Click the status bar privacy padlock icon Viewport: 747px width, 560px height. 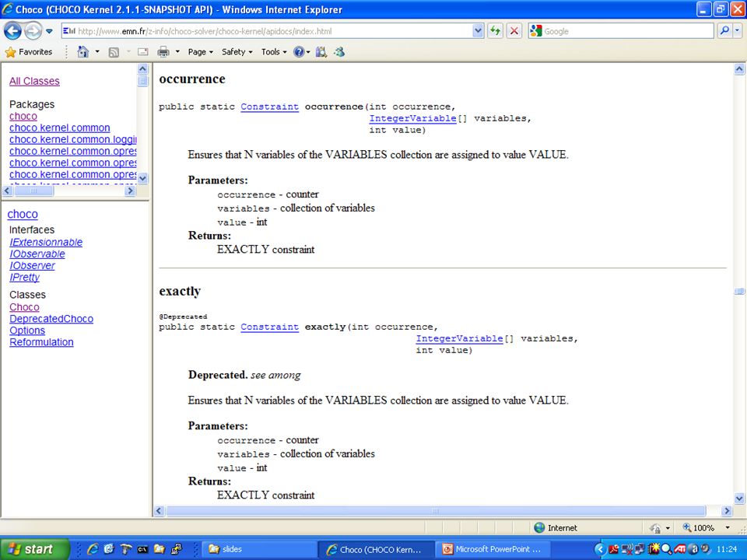[655, 528]
